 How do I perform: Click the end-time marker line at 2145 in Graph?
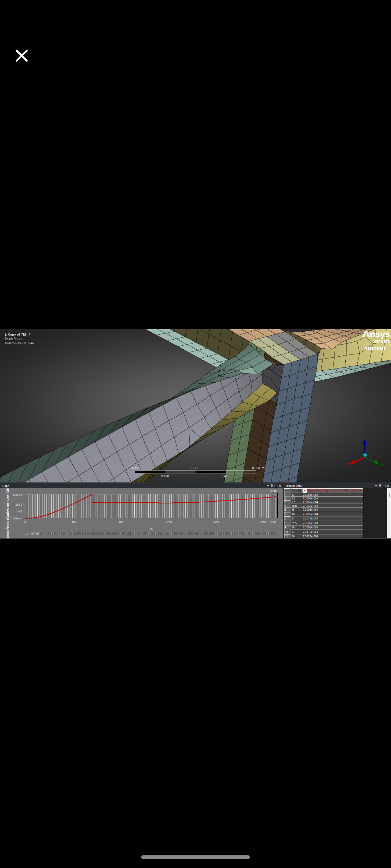point(277,506)
